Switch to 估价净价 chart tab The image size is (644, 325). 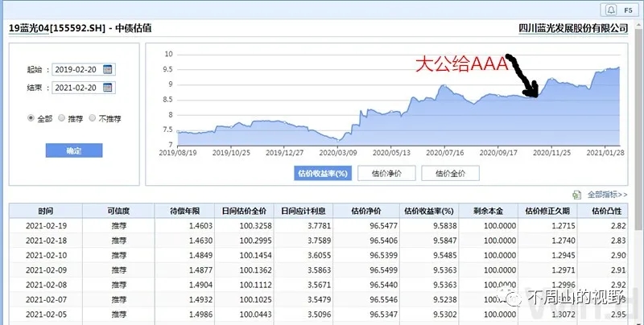click(386, 173)
